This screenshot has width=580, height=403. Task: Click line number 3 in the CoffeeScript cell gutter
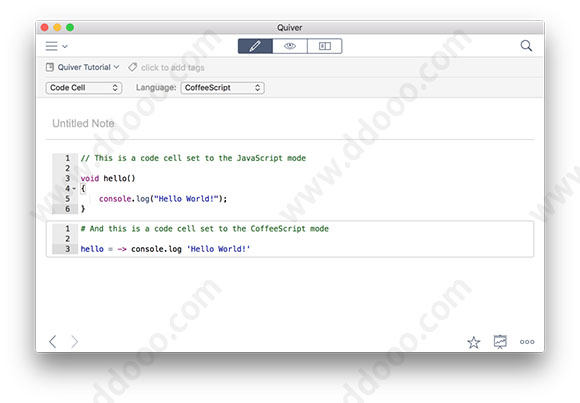click(68, 249)
